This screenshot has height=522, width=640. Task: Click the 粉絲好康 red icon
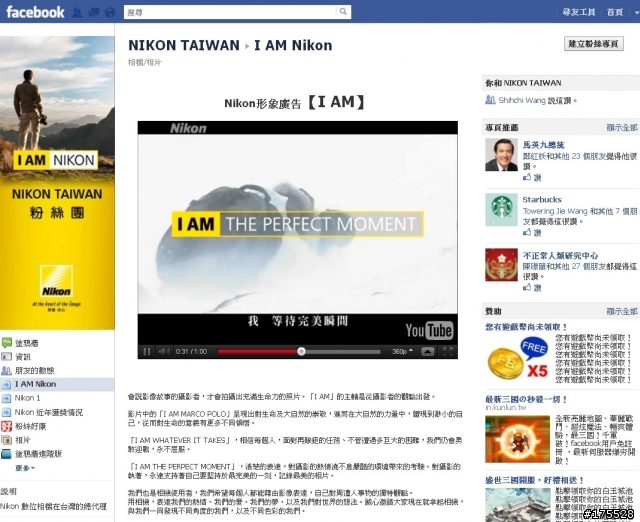(7, 426)
